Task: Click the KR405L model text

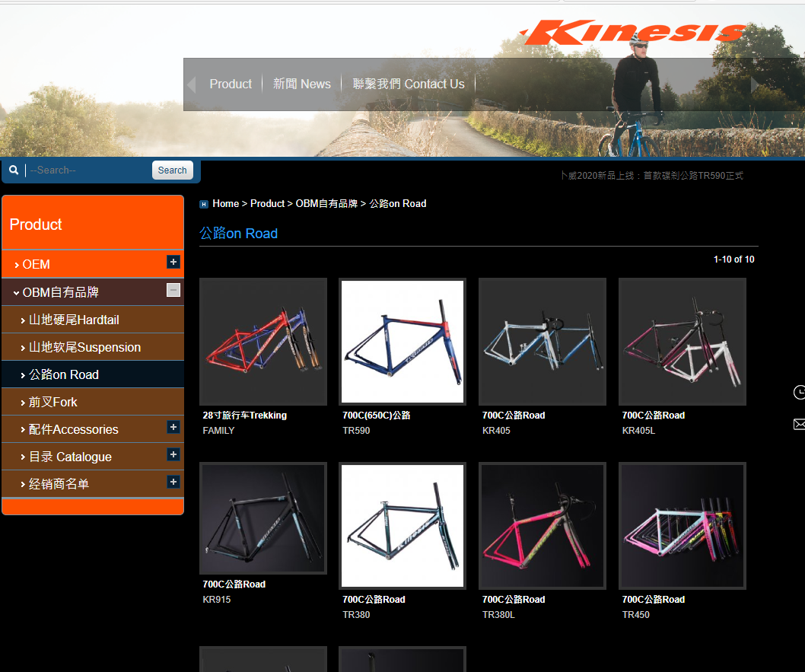Action: tap(638, 431)
